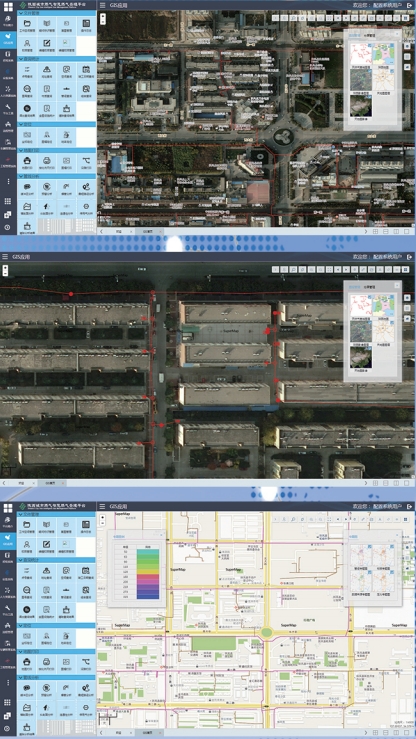Click the pencil-edit icon tile in top window panel
The width and height of the screenshot is (416, 739).
tap(47, 45)
